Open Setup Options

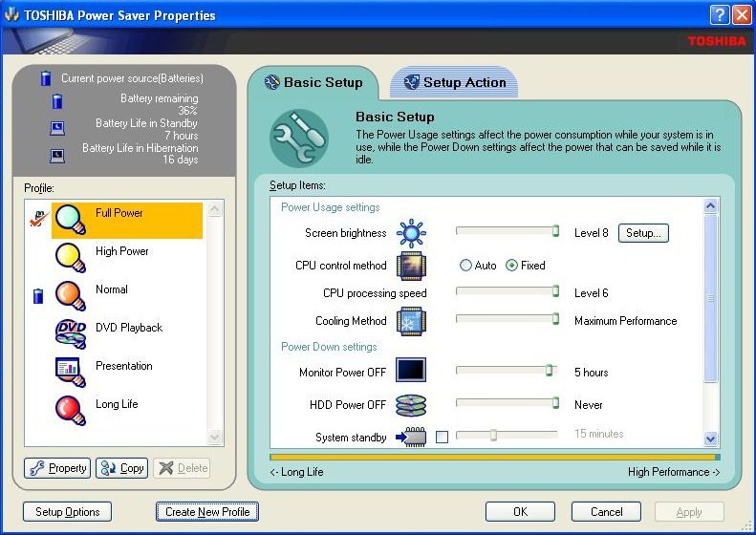tap(68, 512)
